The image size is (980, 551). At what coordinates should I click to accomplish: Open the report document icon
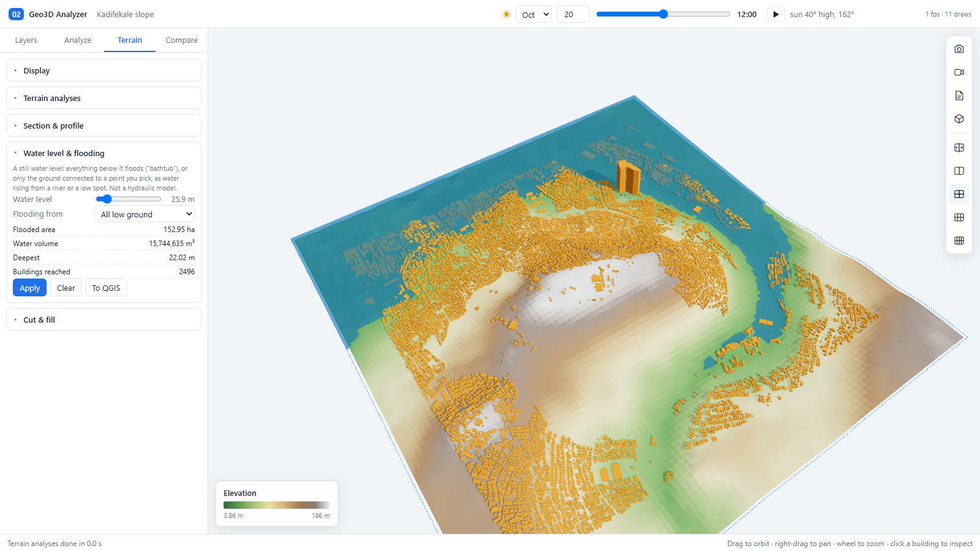point(959,96)
